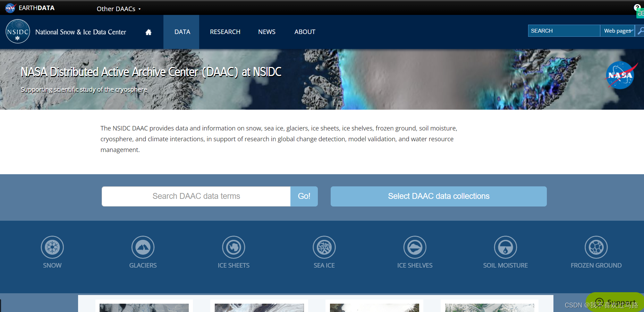This screenshot has height=312, width=644.
Task: Select the Frozen Ground icon
Action: pyautogui.click(x=596, y=247)
